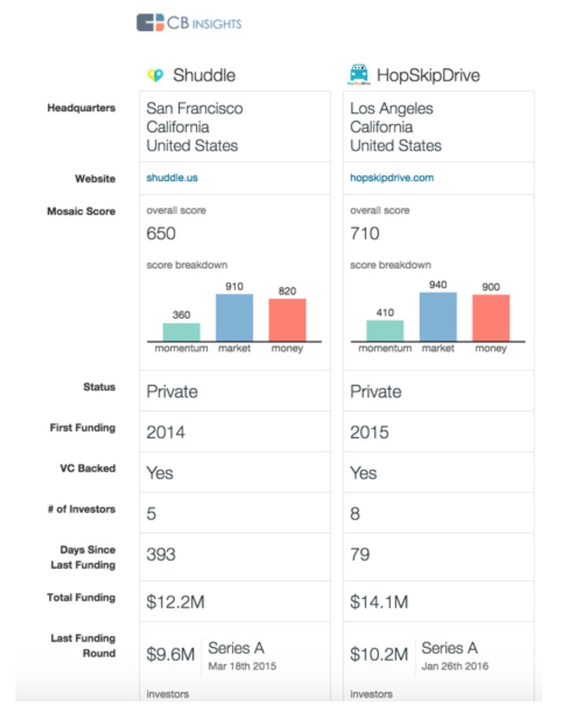The image size is (563, 728).
Task: Open the hopskipdrive.com website link
Action: pyautogui.click(x=392, y=178)
